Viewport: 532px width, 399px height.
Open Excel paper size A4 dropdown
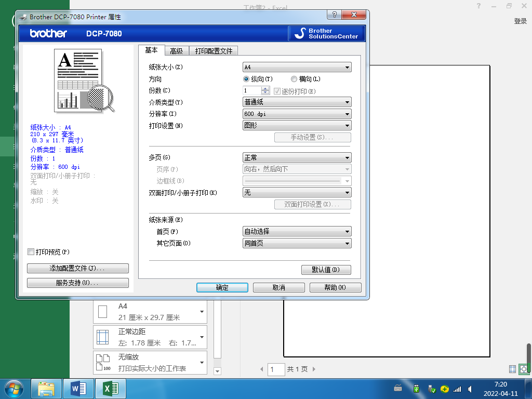point(150,312)
